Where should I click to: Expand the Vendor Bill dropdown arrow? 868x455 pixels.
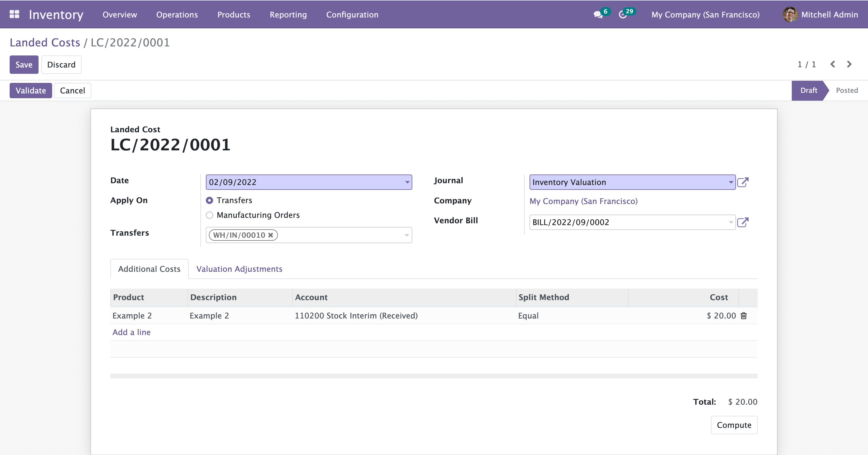(731, 222)
